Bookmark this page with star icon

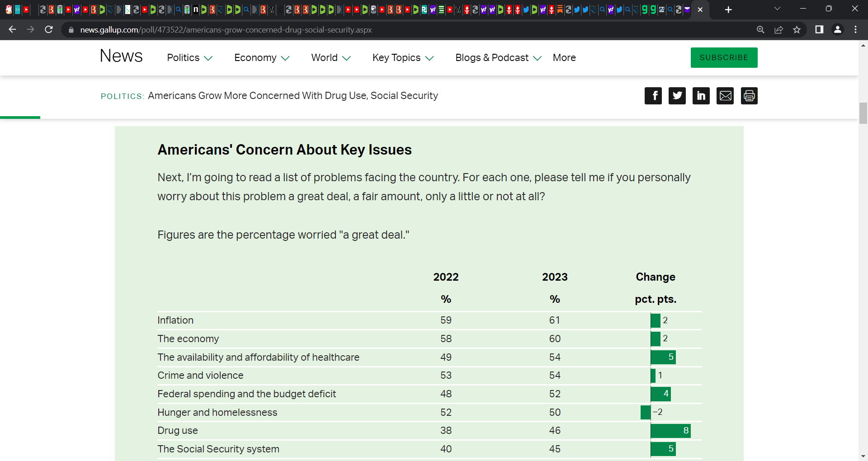point(797,29)
